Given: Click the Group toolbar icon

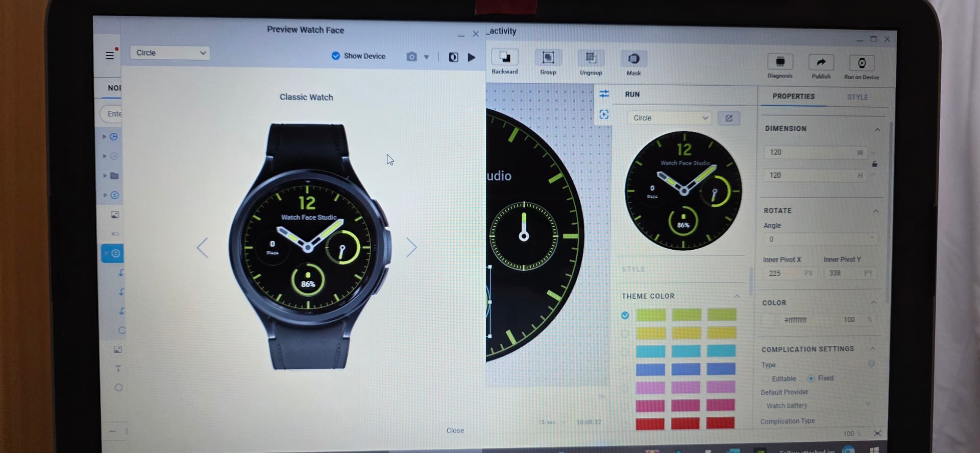Looking at the screenshot, I should pos(548,58).
